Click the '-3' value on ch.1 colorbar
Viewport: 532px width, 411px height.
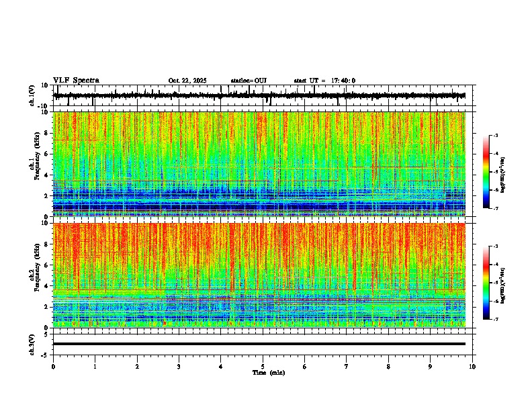pyautogui.click(x=495, y=135)
